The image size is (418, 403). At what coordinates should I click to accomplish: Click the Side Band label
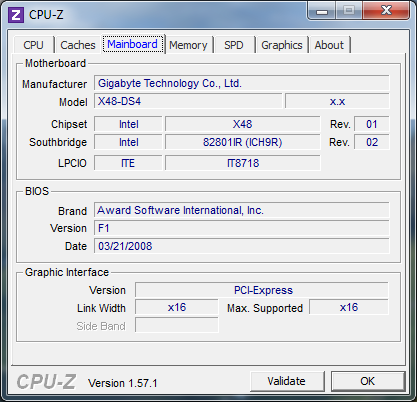pos(101,326)
